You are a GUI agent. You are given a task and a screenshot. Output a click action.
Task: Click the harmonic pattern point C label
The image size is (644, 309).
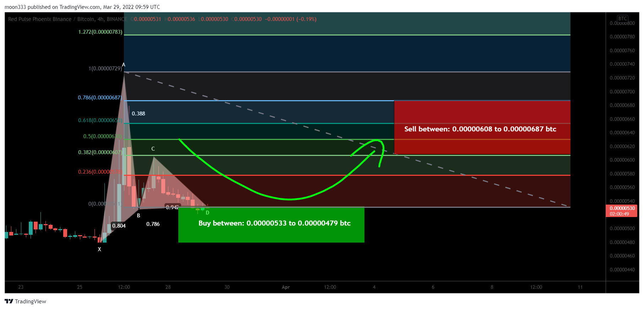click(153, 149)
